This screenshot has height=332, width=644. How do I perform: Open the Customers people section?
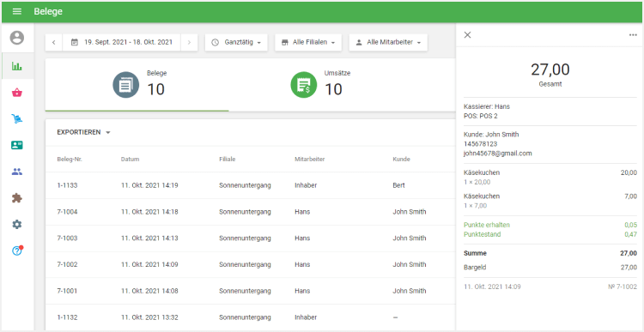click(17, 172)
